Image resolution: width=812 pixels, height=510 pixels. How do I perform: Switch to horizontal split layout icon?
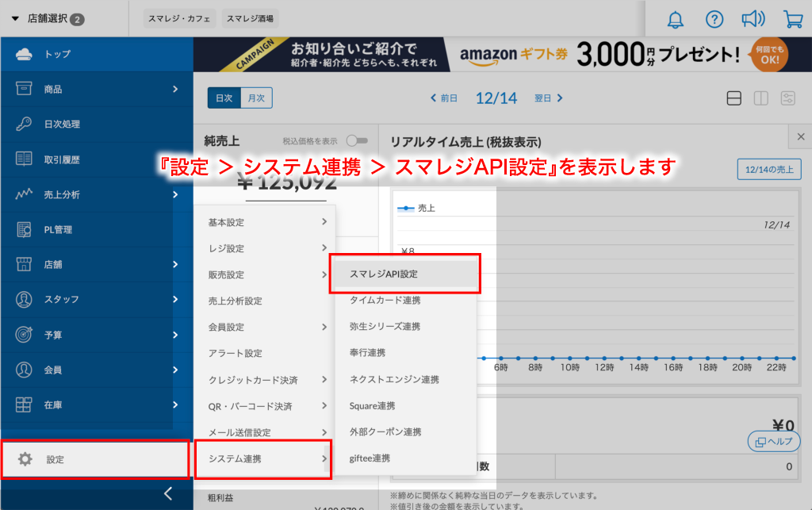click(733, 98)
